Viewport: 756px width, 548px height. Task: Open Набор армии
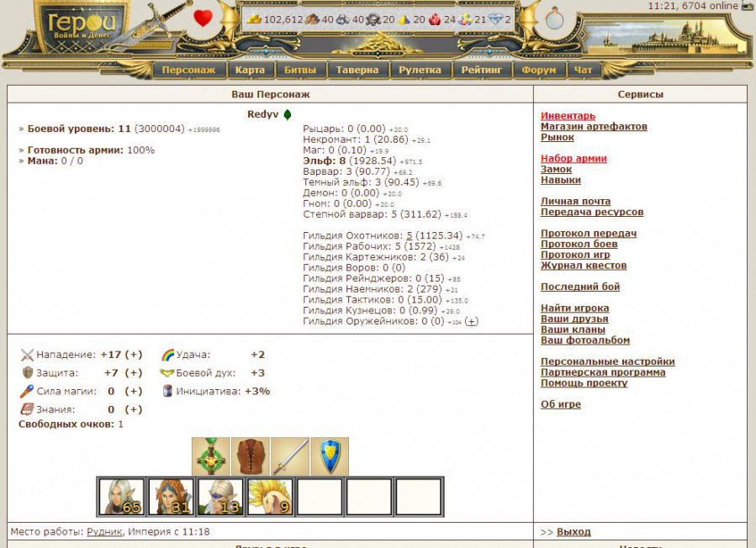[x=574, y=159]
